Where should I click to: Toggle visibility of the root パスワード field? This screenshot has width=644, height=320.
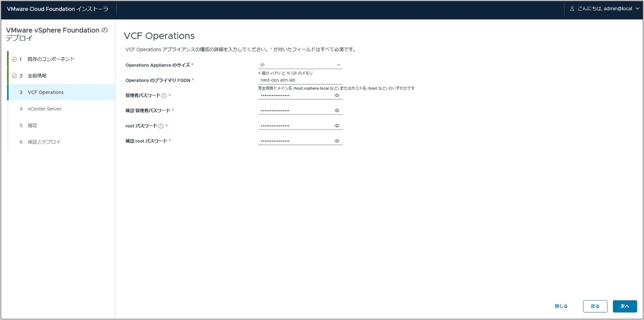pyautogui.click(x=337, y=125)
